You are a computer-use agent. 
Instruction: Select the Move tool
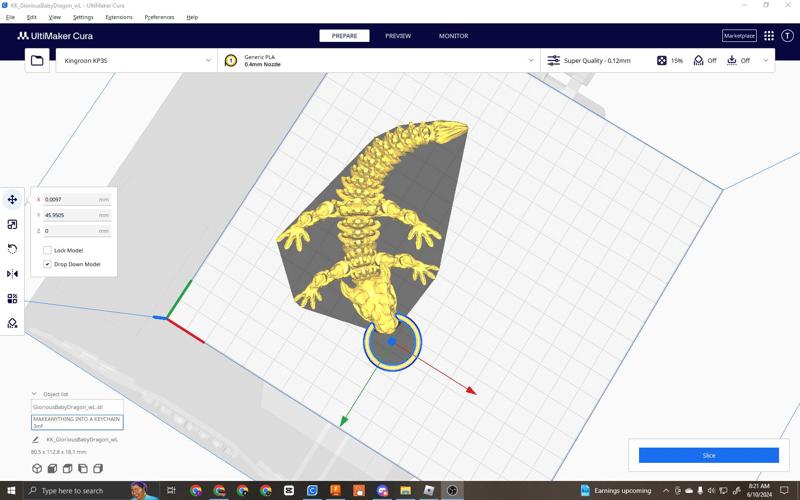click(x=12, y=199)
